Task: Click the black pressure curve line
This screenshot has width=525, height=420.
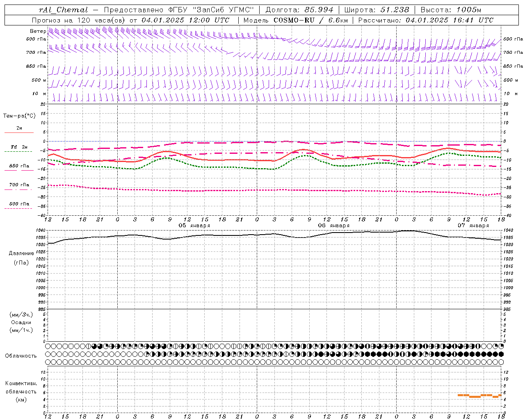Action: pos(274,234)
